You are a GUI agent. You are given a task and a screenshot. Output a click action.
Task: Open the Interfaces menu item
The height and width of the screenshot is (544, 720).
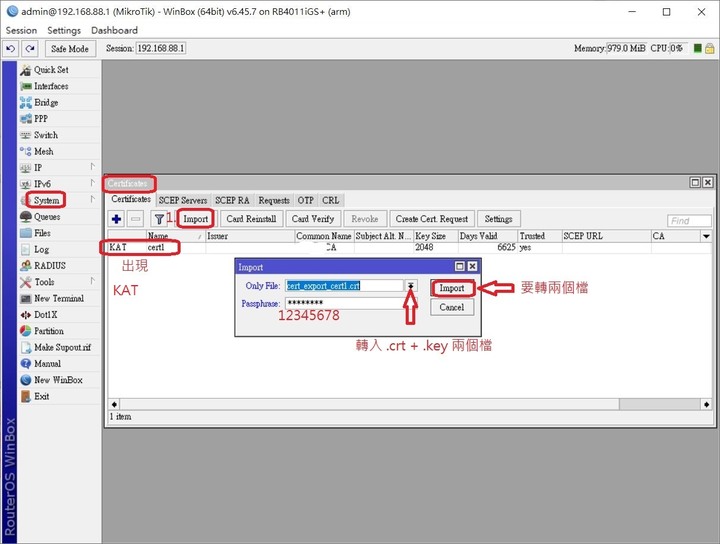(51, 86)
